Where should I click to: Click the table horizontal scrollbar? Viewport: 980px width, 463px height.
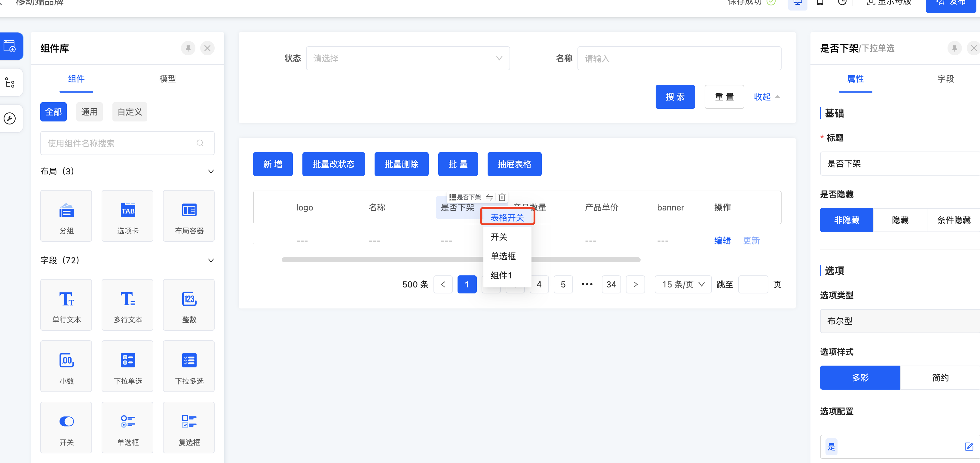point(381,260)
